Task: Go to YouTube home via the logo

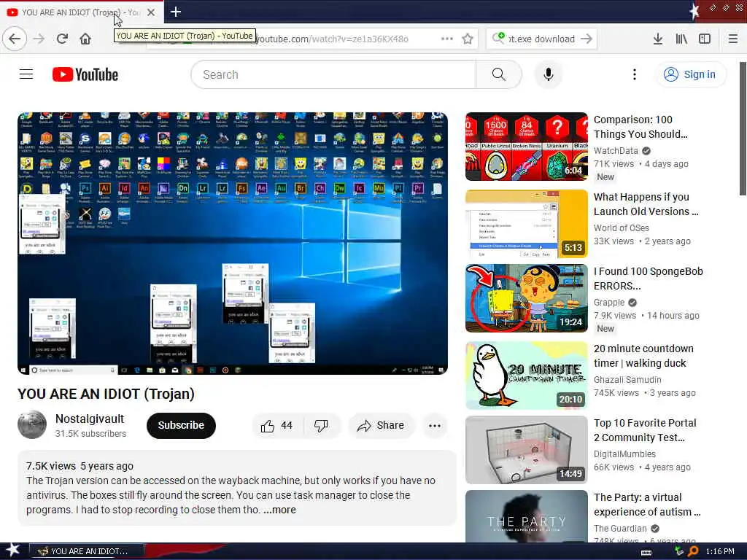Action: coord(85,74)
